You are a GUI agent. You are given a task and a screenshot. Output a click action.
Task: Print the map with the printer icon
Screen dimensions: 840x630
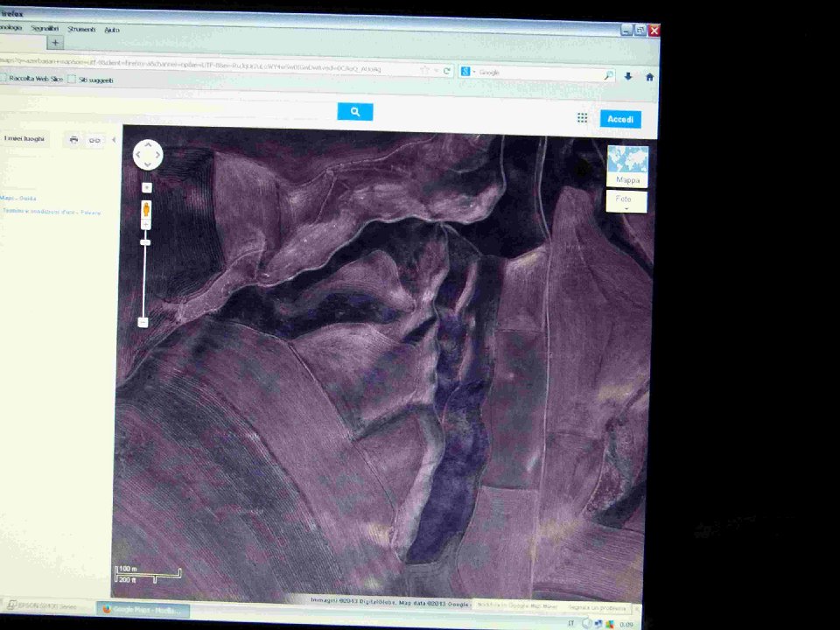point(73,140)
